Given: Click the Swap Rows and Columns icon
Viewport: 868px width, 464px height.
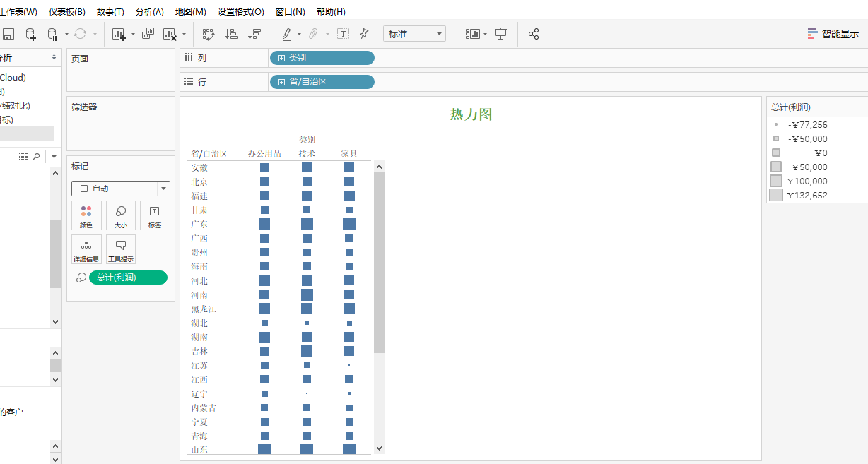Looking at the screenshot, I should point(209,34).
